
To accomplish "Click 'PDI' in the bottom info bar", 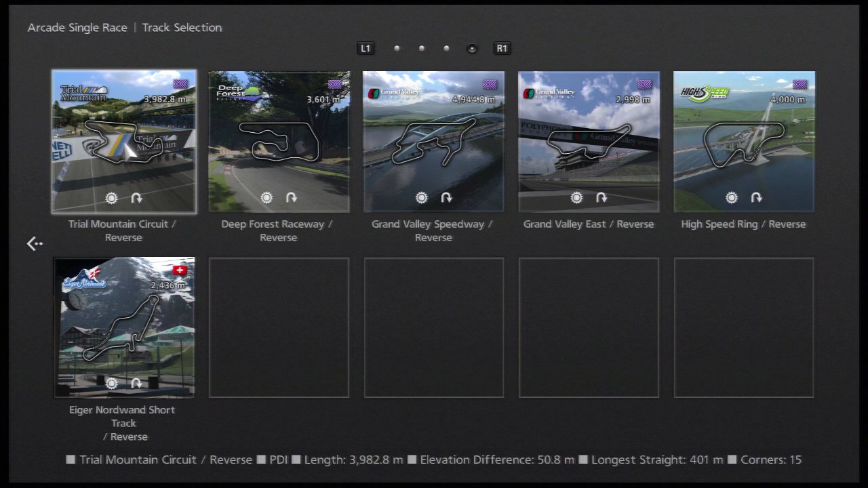I will pyautogui.click(x=279, y=460).
